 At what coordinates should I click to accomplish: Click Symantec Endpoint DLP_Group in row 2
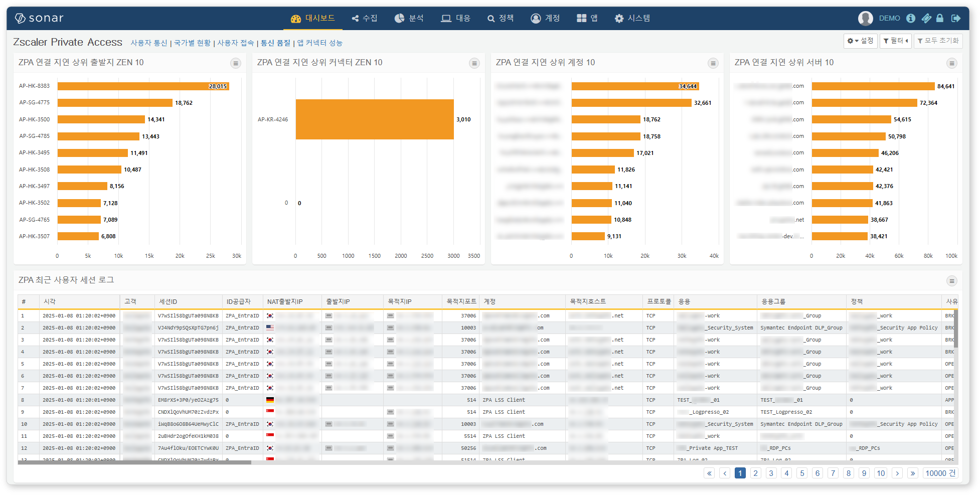[x=801, y=328]
